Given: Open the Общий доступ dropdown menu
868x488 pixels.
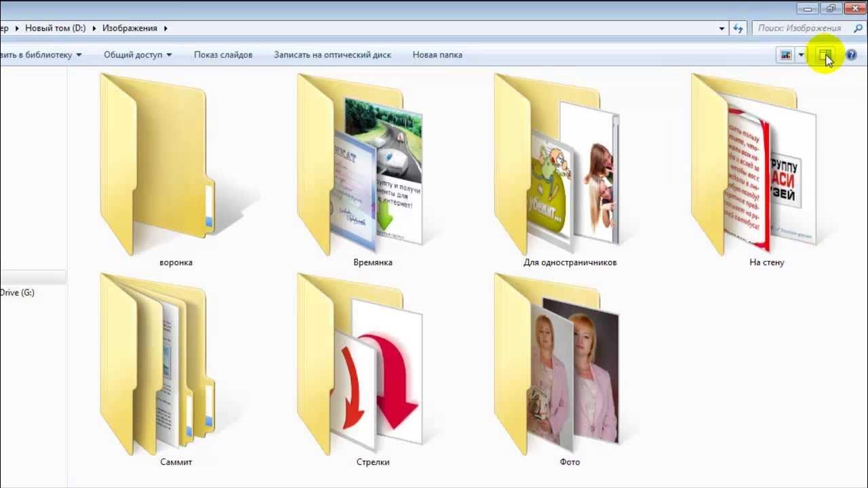Looking at the screenshot, I should [138, 55].
